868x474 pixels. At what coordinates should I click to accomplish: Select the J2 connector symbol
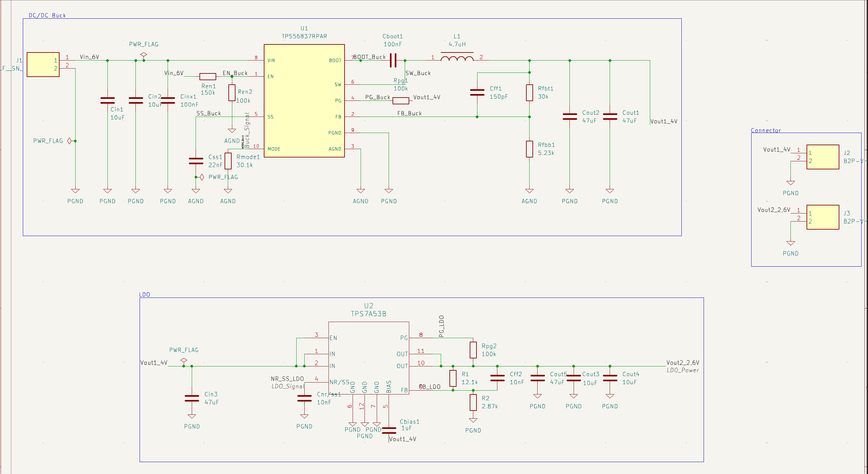coord(823,157)
